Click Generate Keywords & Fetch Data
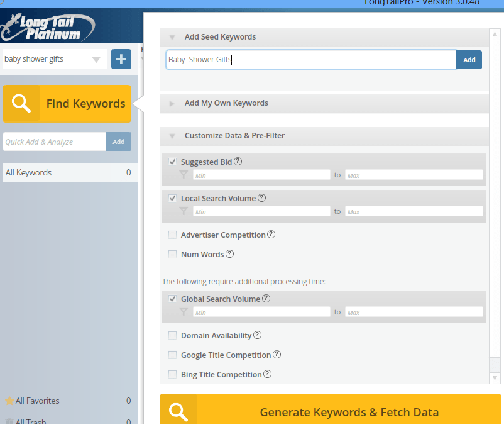This screenshot has width=504, height=444. 331,409
